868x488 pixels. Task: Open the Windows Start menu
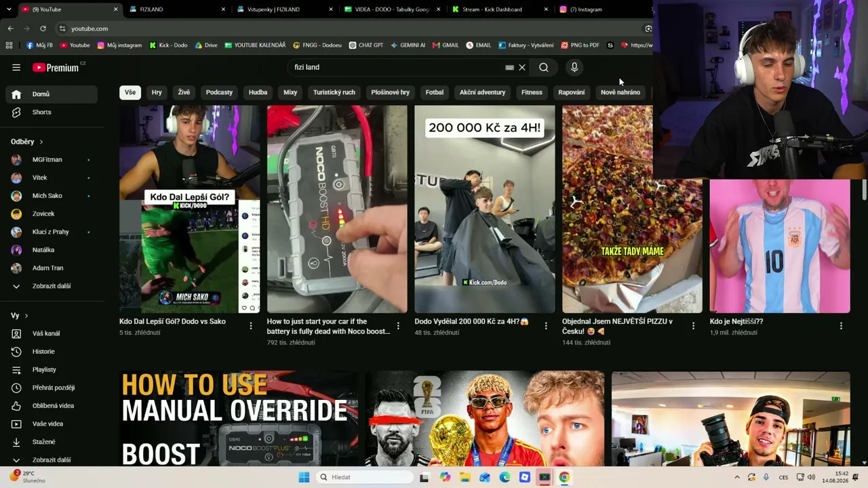(304, 477)
